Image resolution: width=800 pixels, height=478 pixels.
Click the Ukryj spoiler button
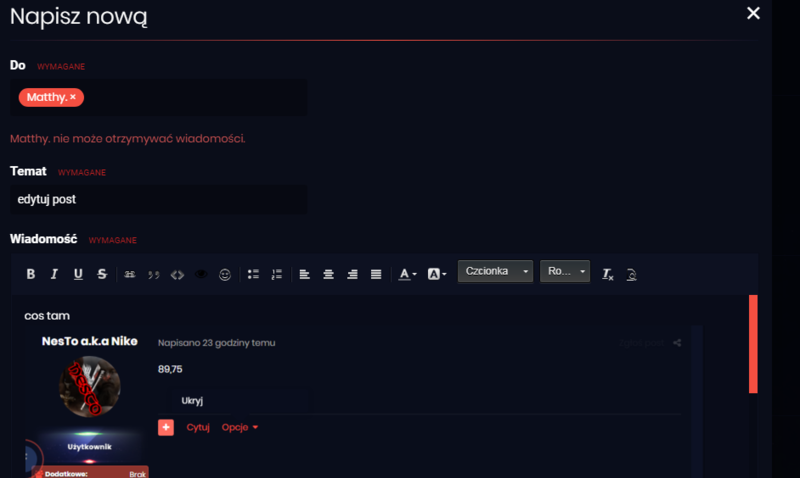point(192,400)
